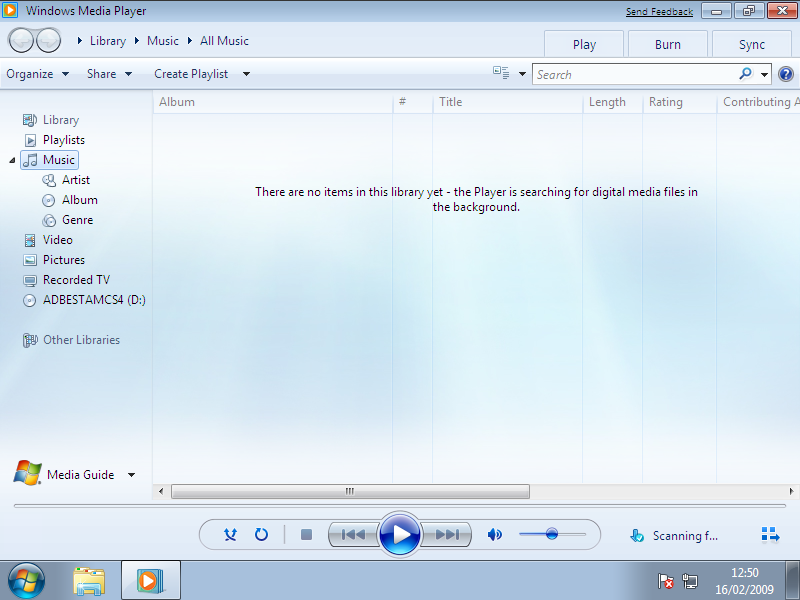Open the Windows Start menu

[x=26, y=581]
